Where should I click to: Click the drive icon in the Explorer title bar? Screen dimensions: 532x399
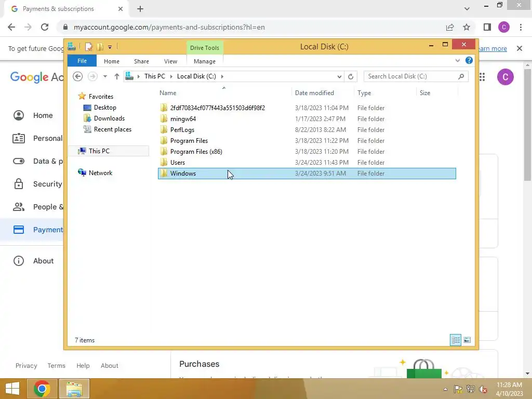72,46
